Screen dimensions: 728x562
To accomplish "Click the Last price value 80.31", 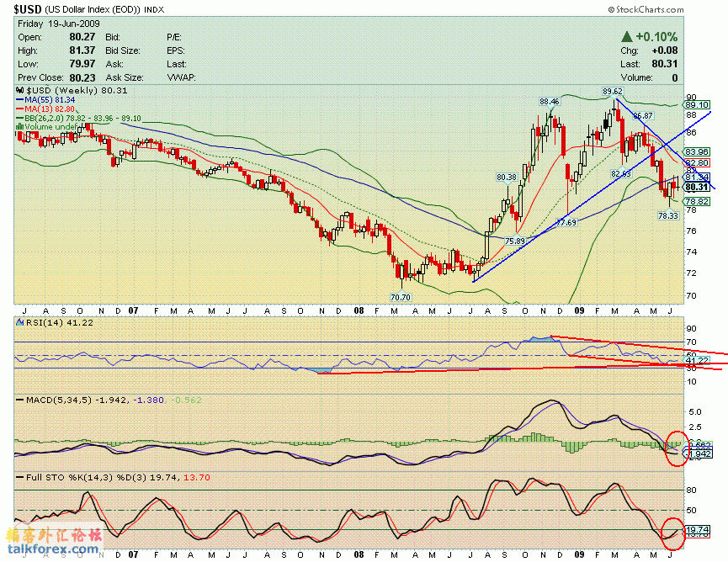I will (x=665, y=64).
